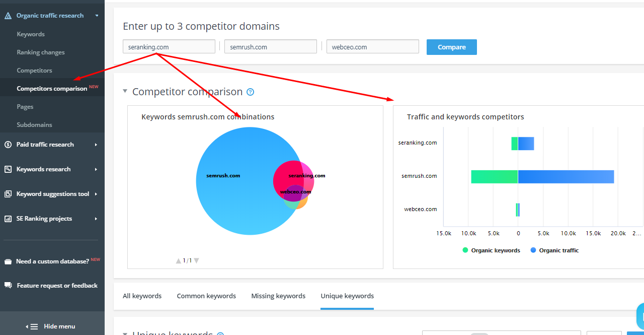Viewport: 644px width, 335px height.
Task: Click the webceo.com axis label in bar chart
Action: point(421,210)
